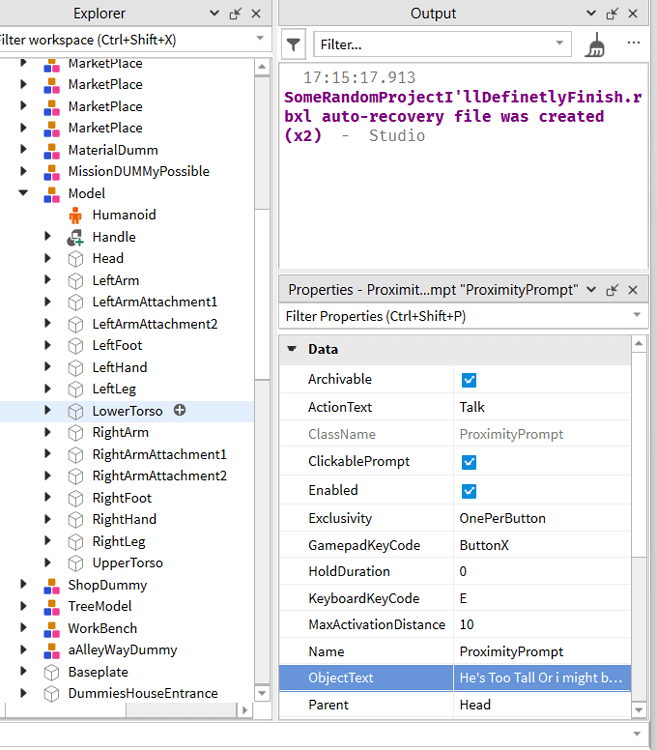Screen dimensions: 657x750
Task: Click the Baseplate part icon
Action: [x=51, y=673]
